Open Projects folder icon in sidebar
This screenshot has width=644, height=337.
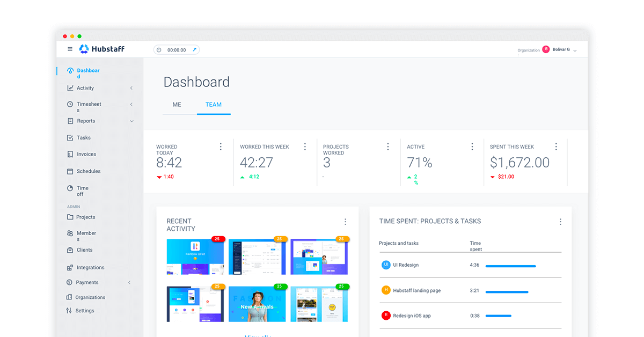coord(70,217)
